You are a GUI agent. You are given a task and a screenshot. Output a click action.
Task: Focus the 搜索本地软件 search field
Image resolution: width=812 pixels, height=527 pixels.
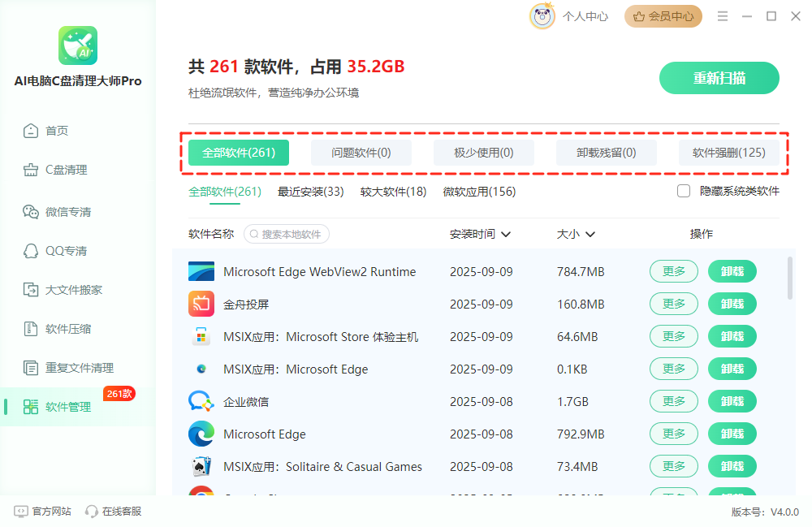[287, 234]
